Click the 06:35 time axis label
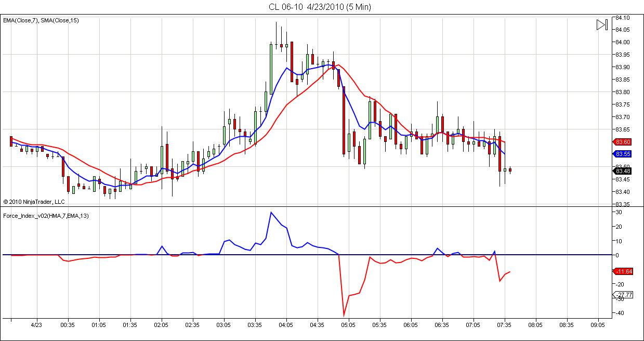The image size is (644, 341). point(442,325)
